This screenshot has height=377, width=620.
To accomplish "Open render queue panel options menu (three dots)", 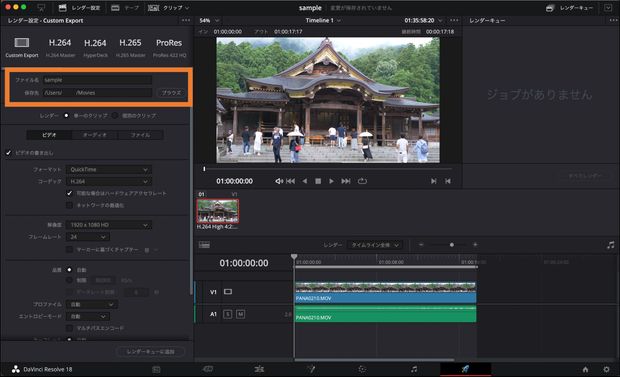I will point(614,20).
